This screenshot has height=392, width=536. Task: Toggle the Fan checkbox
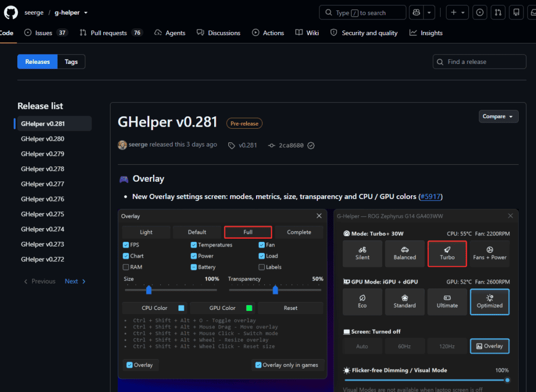point(262,245)
